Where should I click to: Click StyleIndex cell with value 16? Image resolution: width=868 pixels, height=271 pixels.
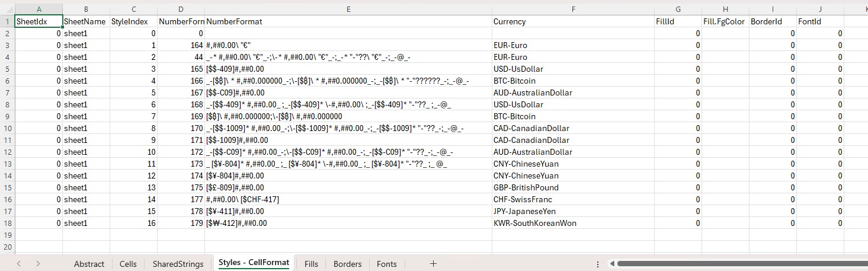[133, 223]
